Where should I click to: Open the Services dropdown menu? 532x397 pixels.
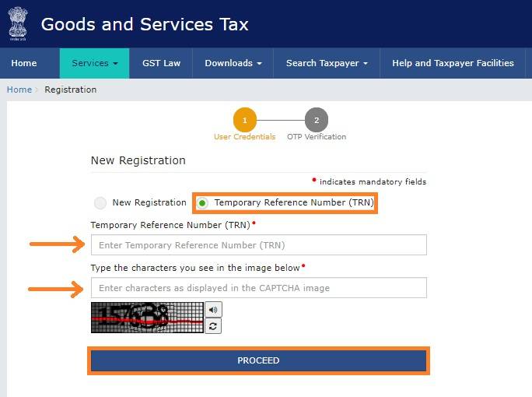pos(94,63)
